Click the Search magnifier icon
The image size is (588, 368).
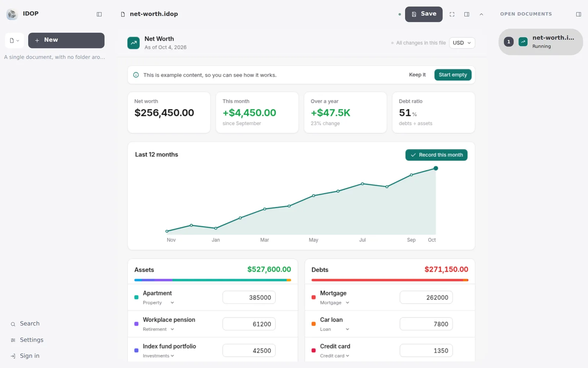coord(13,324)
